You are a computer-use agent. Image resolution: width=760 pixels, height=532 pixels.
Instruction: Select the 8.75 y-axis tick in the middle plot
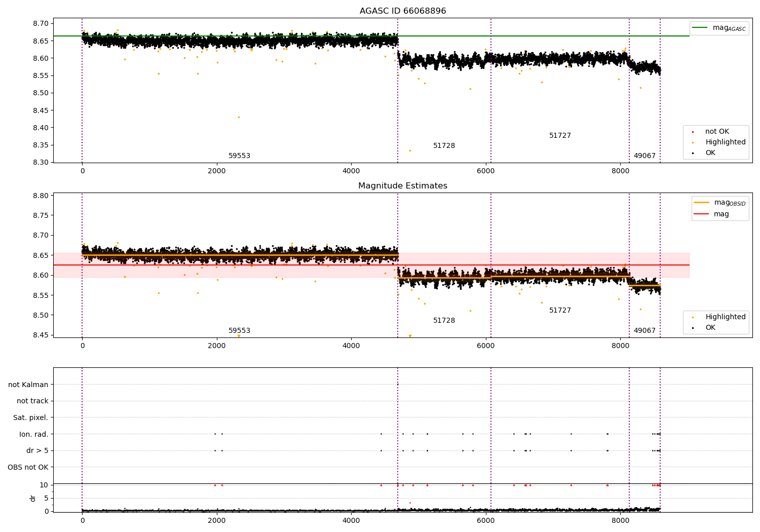click(x=41, y=215)
